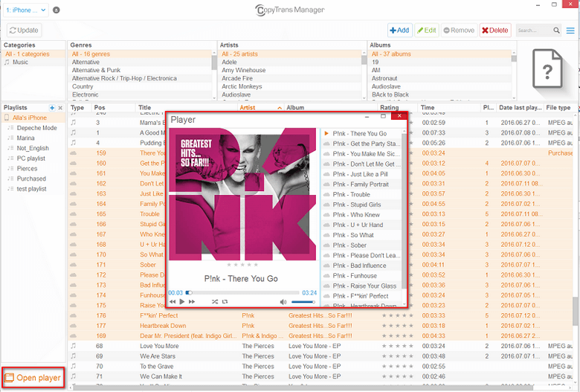Add a new playlist with plus icon
Image resolution: width=580 pixels, height=392 pixels.
coord(52,108)
